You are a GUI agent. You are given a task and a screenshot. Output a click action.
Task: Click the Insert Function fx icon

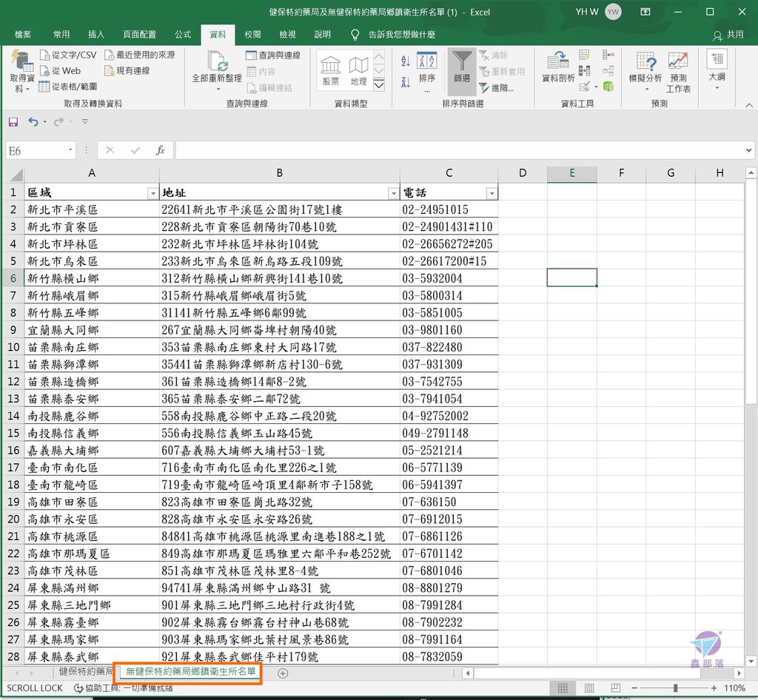point(161,150)
